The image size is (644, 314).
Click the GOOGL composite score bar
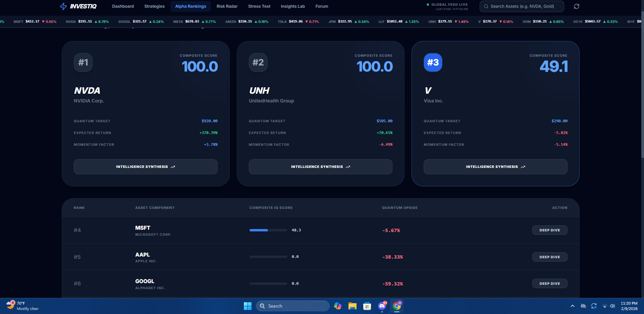[x=268, y=283]
